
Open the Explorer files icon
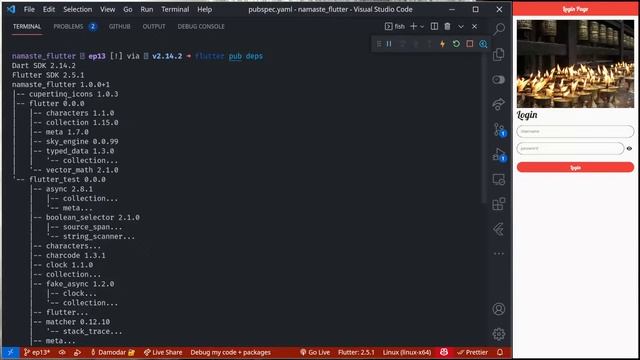499,54
